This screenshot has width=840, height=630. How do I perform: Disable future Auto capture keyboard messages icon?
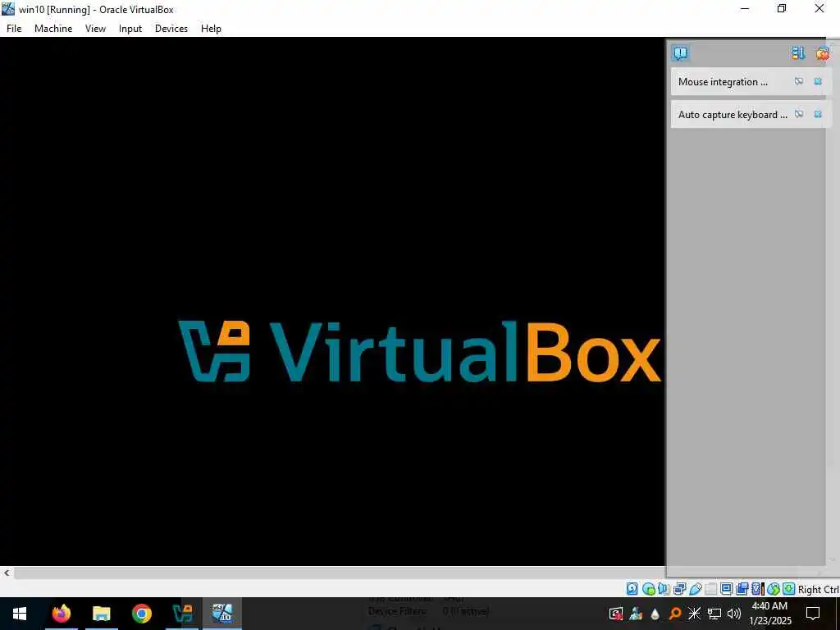799,114
